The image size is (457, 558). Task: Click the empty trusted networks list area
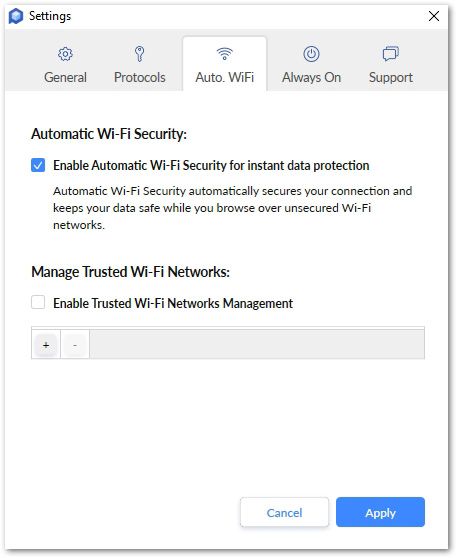257,344
